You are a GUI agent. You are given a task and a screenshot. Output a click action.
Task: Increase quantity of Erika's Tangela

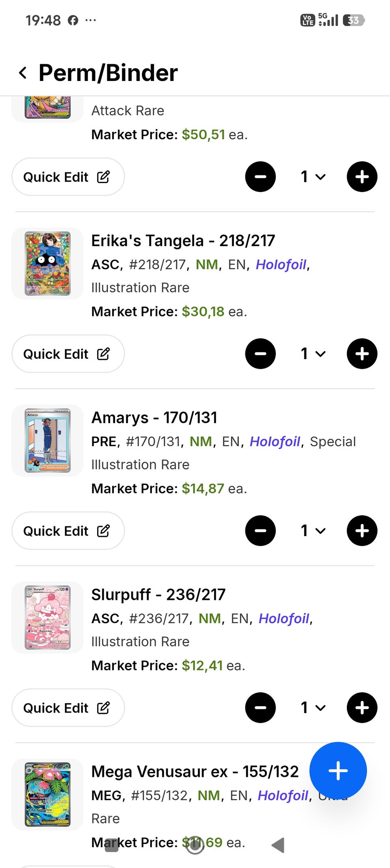click(x=362, y=354)
